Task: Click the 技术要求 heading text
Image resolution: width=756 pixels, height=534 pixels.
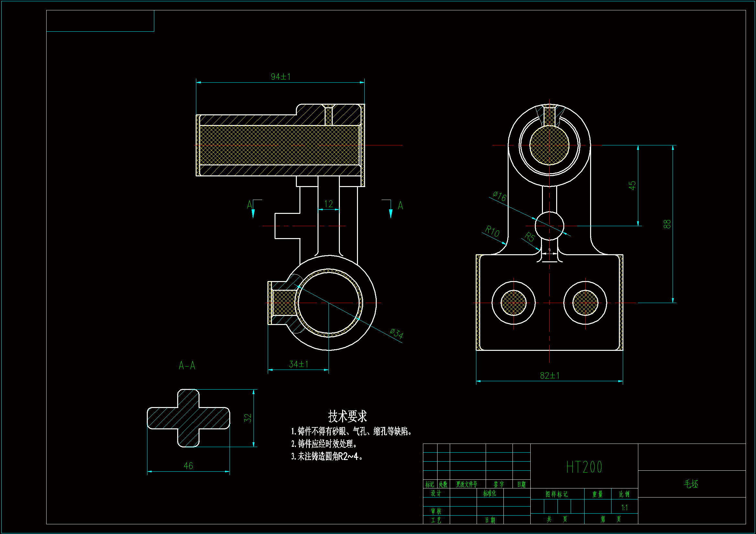Action: click(347, 416)
